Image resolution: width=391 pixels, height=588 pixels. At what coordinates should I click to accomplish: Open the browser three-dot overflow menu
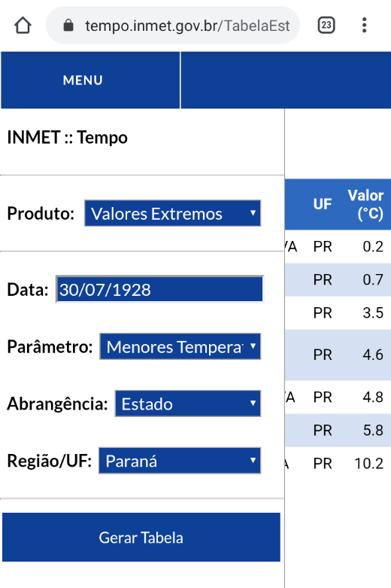(364, 26)
